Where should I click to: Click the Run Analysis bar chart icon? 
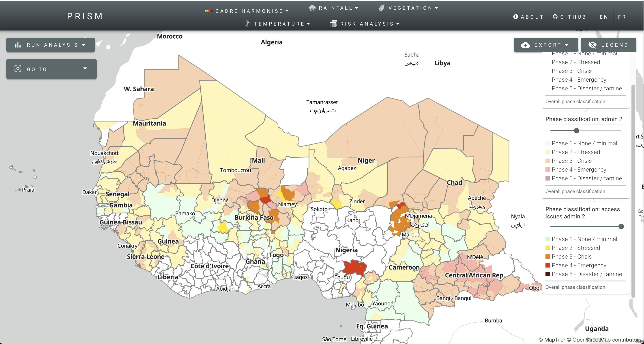coord(18,45)
